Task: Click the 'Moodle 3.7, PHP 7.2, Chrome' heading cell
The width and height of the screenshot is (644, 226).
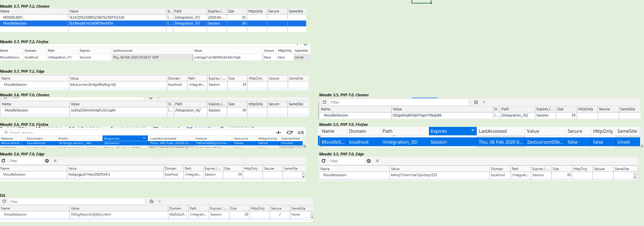Action: click(25, 6)
